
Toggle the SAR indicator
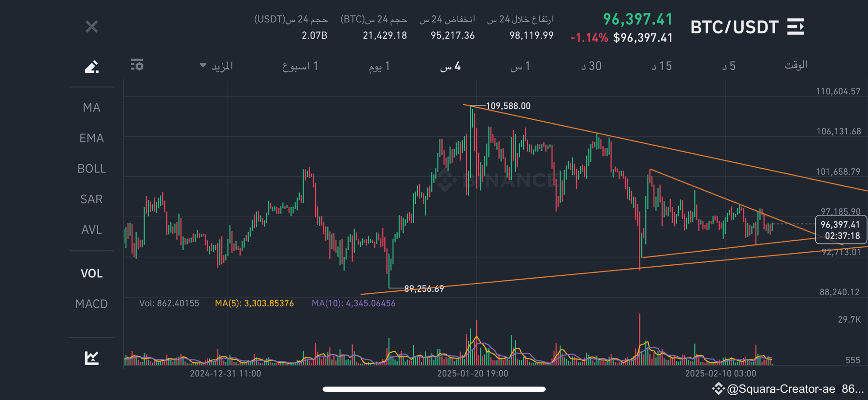coord(92,199)
